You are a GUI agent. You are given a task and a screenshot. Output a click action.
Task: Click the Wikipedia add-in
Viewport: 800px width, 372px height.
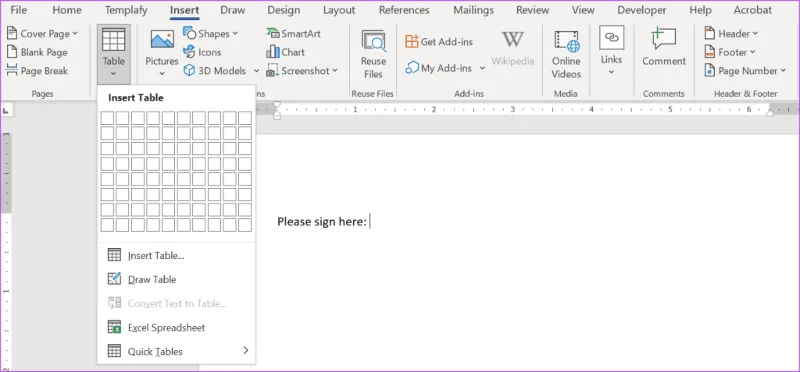click(x=513, y=48)
